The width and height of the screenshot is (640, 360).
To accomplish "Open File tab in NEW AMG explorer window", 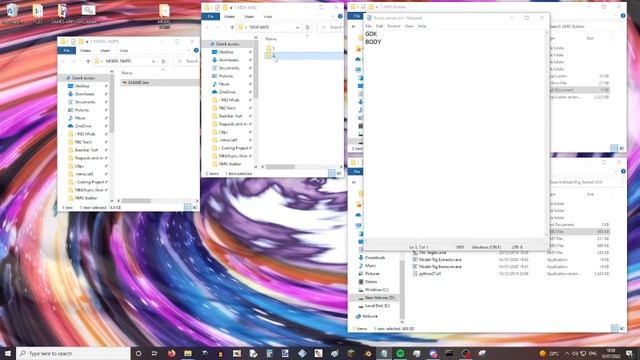I will (211, 17).
